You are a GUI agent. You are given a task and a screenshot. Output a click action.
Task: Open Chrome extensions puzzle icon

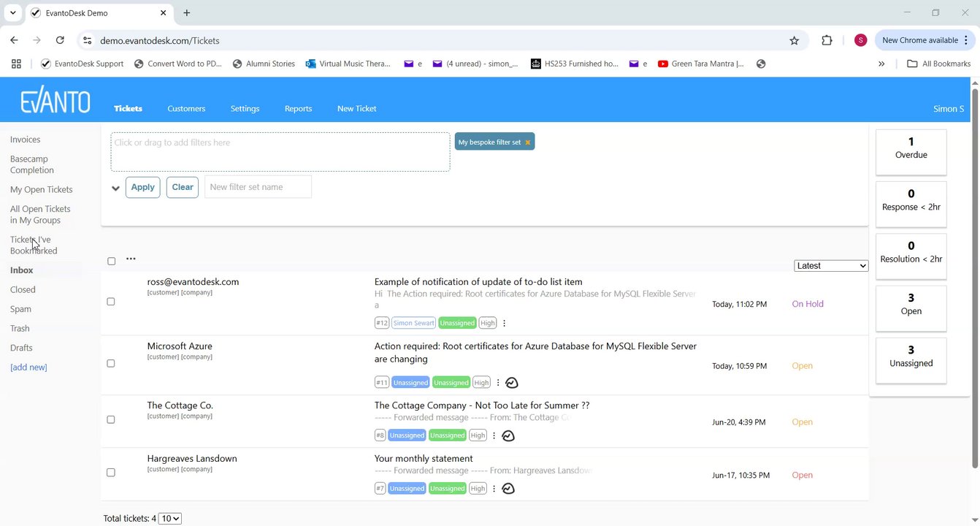tap(827, 41)
